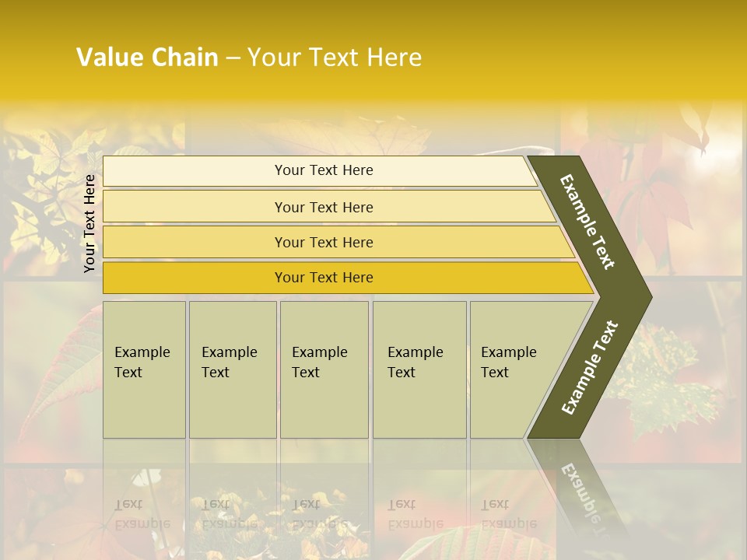Click the fourth "Example Text" box from left

coord(419,369)
